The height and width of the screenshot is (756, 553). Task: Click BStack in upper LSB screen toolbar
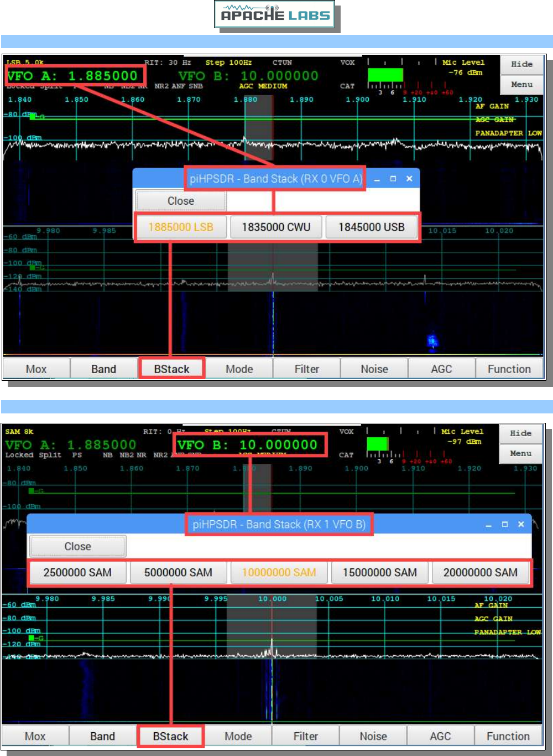171,369
